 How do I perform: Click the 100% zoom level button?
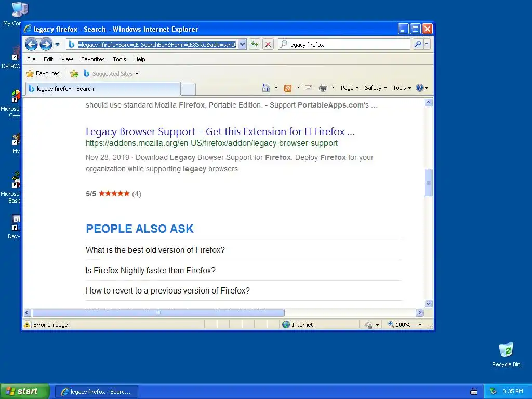(x=400, y=325)
